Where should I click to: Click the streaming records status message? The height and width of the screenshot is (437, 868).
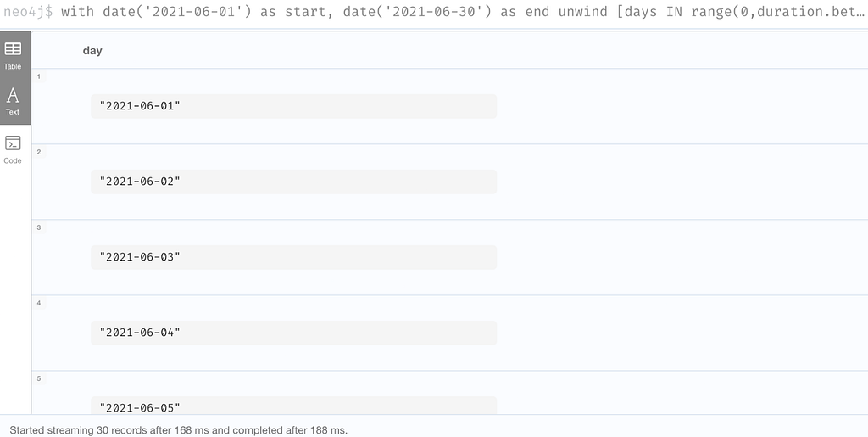178,430
